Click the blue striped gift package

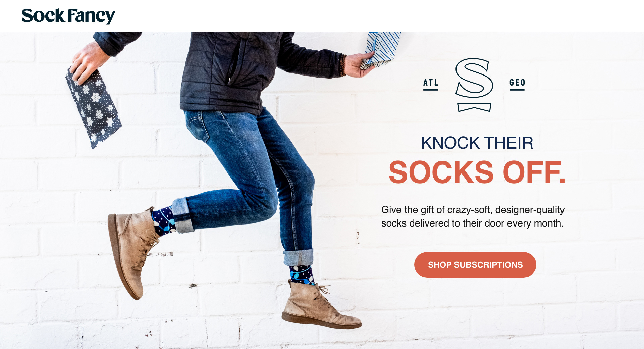tap(381, 50)
